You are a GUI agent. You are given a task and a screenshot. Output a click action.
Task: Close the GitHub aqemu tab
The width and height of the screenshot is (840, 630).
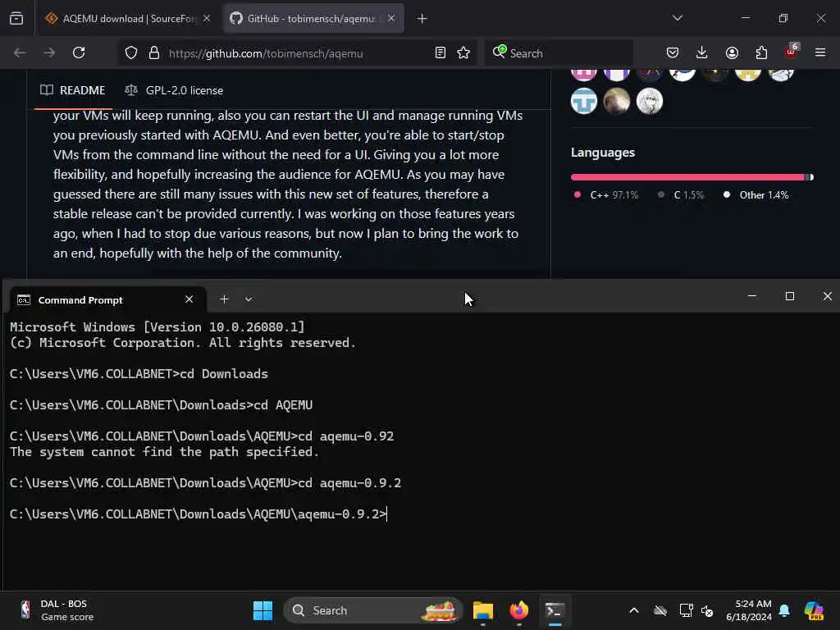(x=391, y=18)
